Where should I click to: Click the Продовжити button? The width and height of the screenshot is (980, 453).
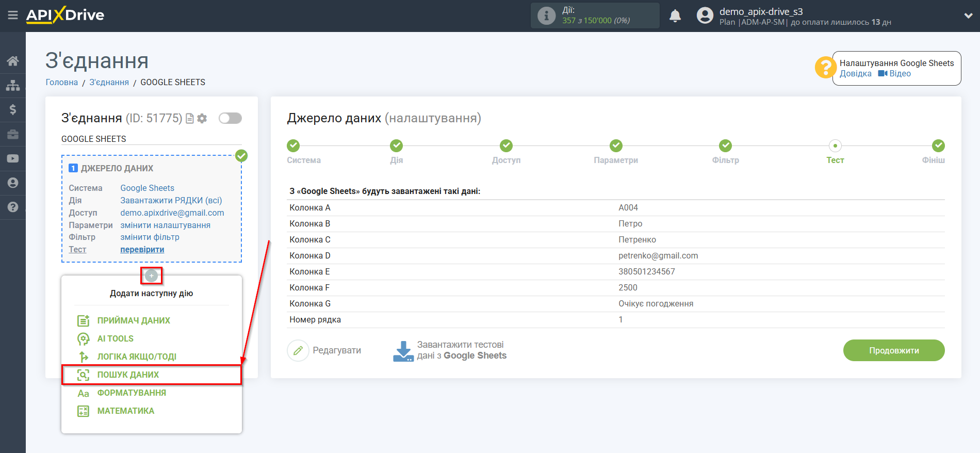894,350
